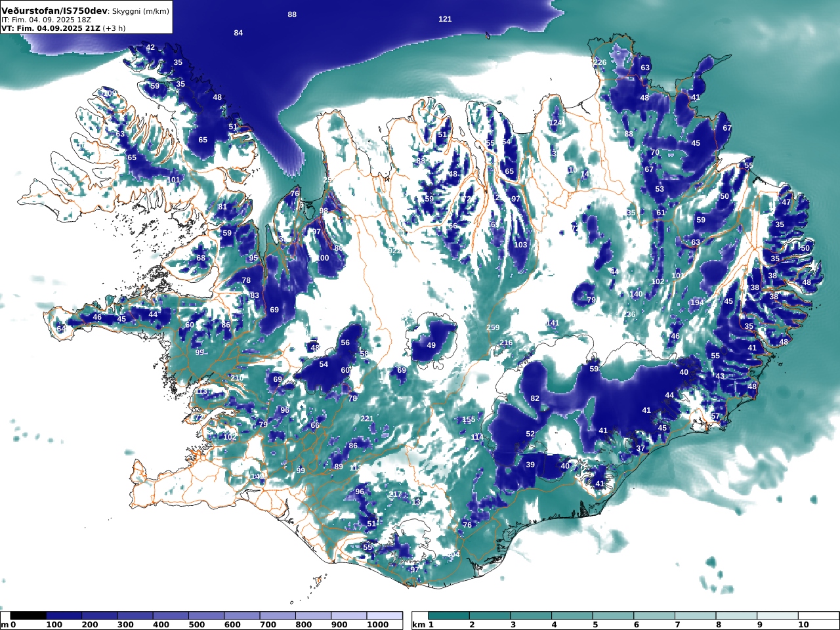Screen dimensions: 840x630
Task: Click the map value 141 north of the glacier
Action: 553,323
